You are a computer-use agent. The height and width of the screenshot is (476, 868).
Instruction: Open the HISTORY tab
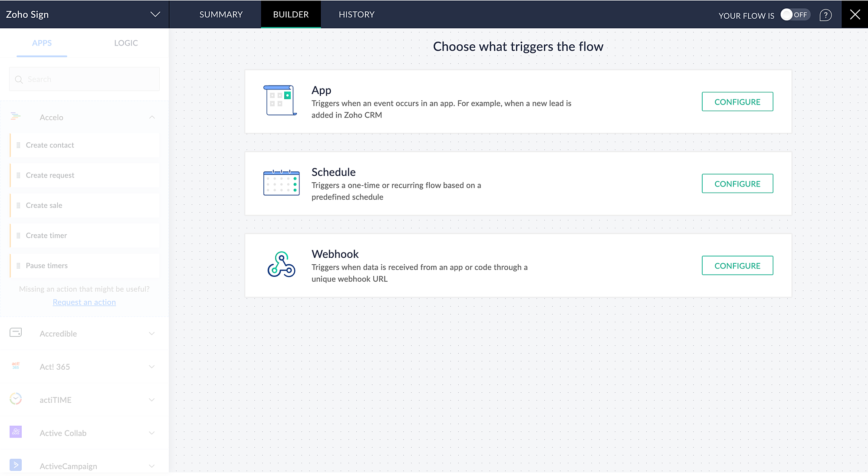pos(356,14)
